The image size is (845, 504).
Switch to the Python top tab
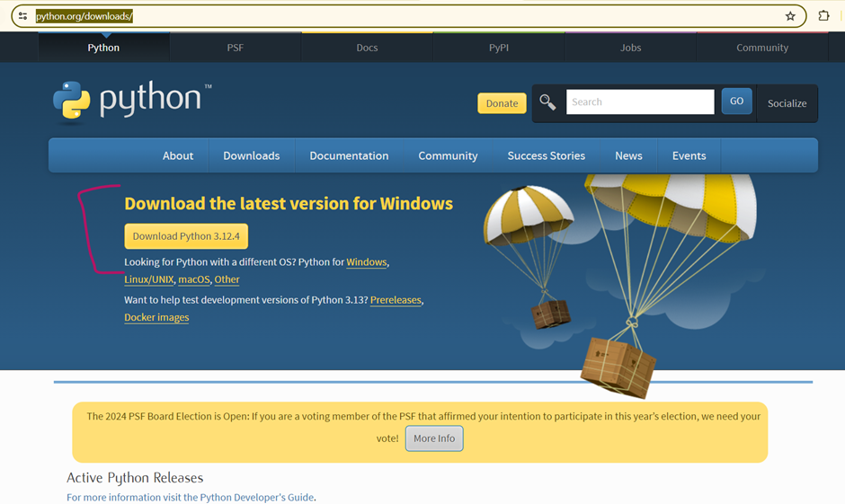103,48
